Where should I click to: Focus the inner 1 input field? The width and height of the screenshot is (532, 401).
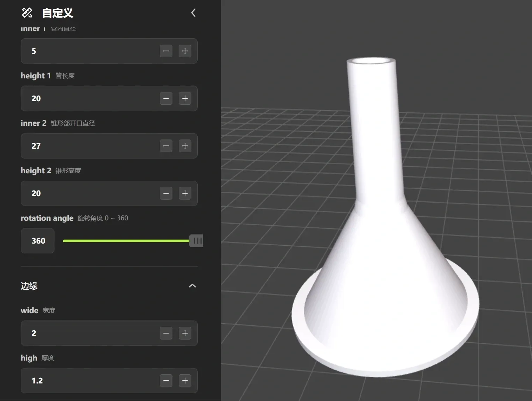point(109,51)
